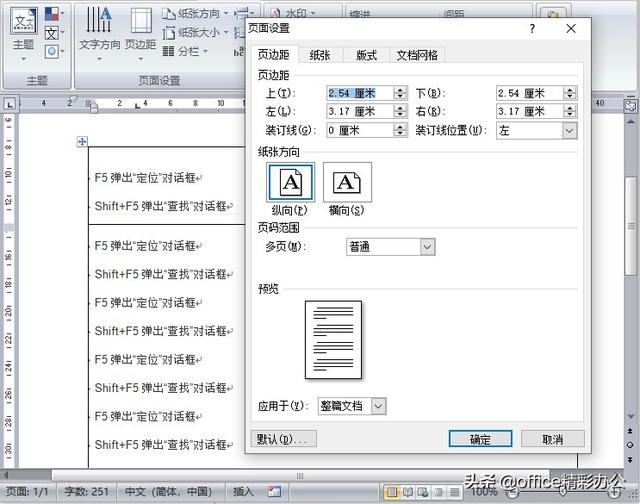This screenshot has width=640, height=504.
Task: Click the page number status 页面: 1/1
Action: 27,492
